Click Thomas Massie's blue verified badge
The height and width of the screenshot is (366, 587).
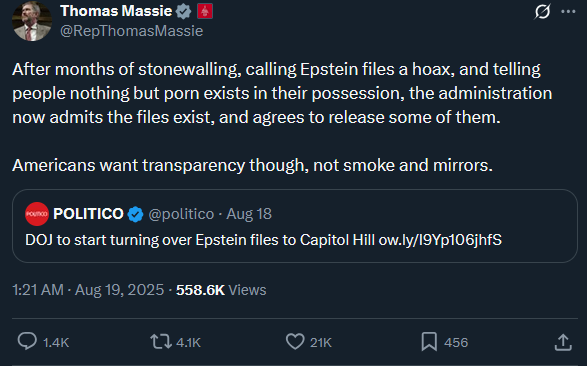pyautogui.click(x=183, y=11)
